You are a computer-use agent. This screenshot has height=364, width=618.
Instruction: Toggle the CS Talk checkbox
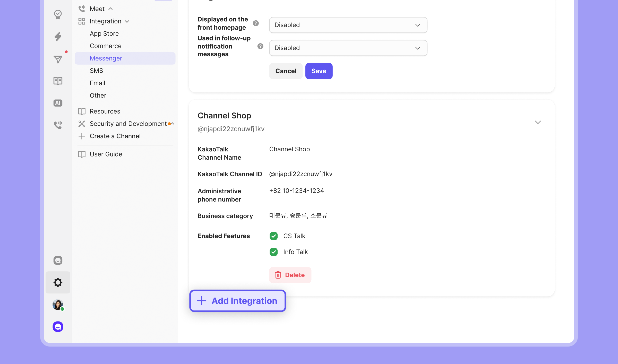click(273, 236)
